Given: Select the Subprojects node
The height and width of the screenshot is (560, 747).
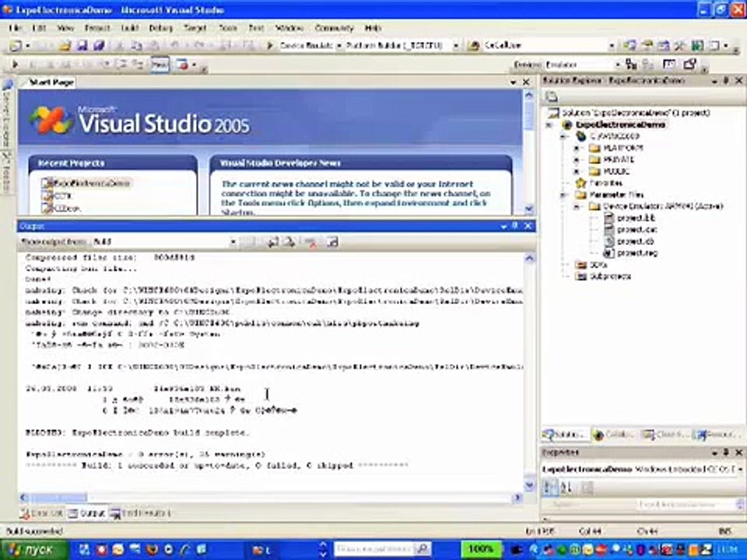Looking at the screenshot, I should pyautogui.click(x=610, y=277).
